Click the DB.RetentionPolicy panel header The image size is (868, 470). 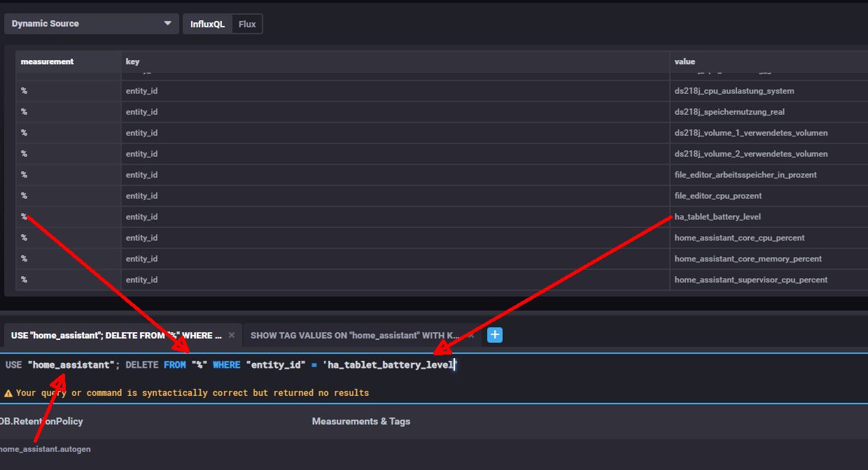click(41, 421)
